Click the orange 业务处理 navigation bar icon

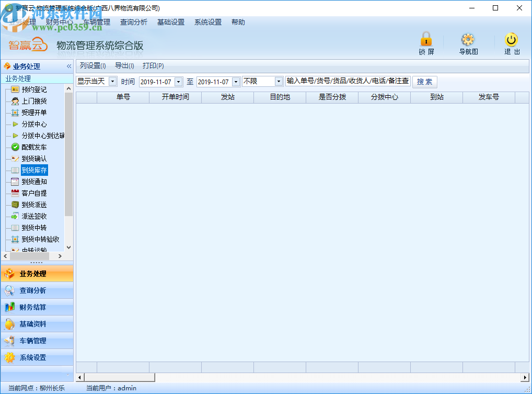[x=9, y=274]
